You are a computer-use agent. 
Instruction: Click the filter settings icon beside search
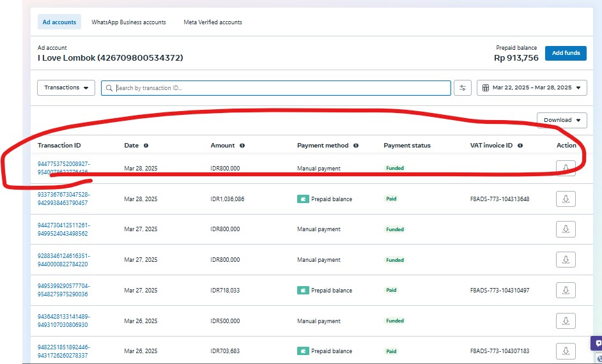[x=462, y=88]
